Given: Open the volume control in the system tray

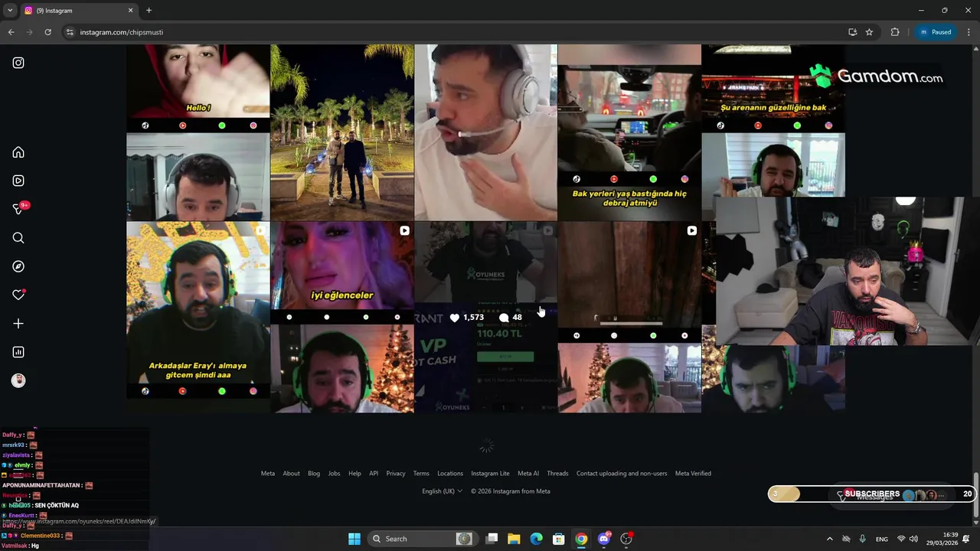Looking at the screenshot, I should pyautogui.click(x=913, y=539).
